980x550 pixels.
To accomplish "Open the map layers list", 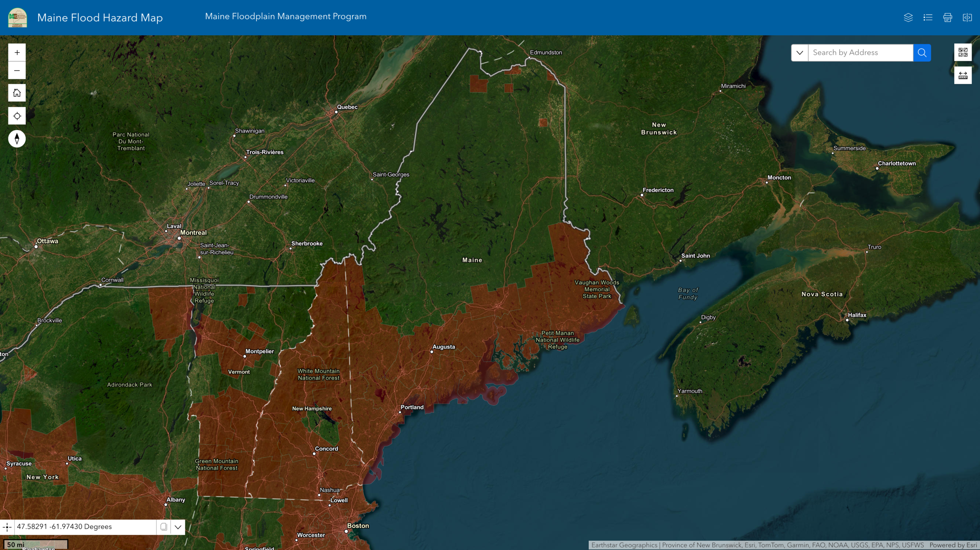I will [908, 18].
